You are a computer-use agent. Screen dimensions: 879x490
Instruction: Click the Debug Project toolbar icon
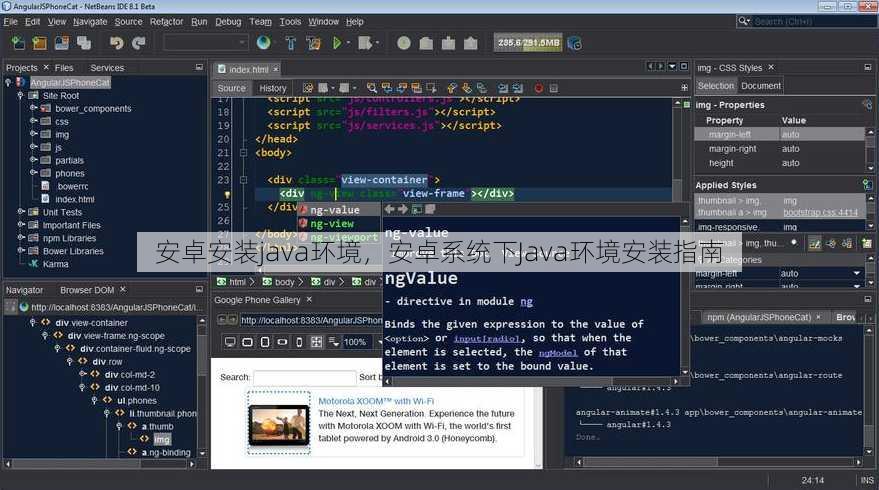(364, 43)
